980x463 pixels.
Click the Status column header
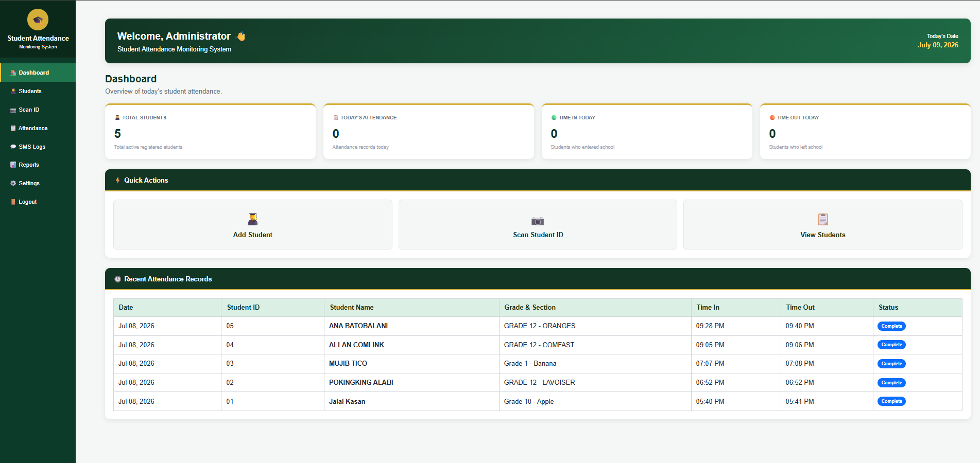918,307
